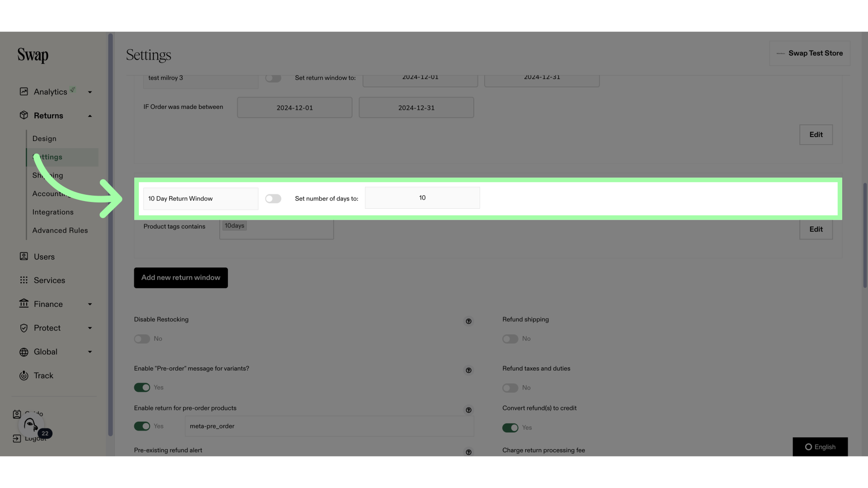Click the Add new return window button
This screenshot has width=868, height=488.
[x=181, y=278]
